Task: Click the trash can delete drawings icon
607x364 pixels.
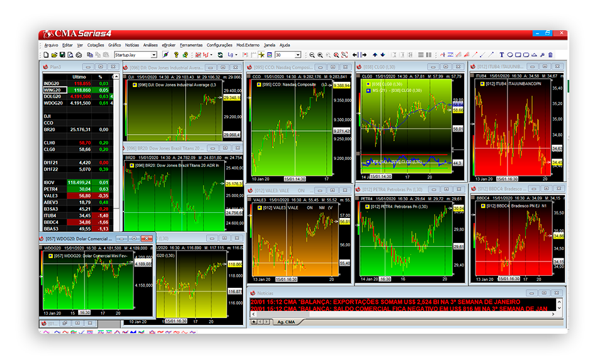Action: (x=550, y=55)
